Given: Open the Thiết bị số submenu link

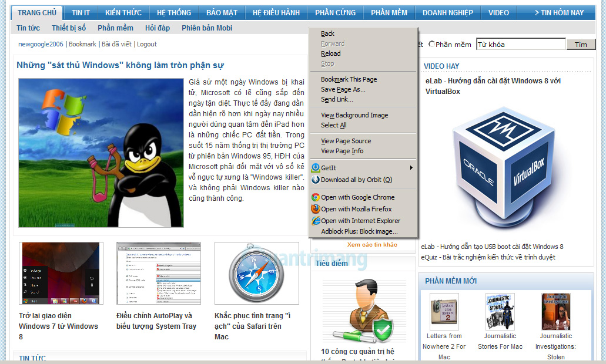Looking at the screenshot, I should [x=69, y=28].
